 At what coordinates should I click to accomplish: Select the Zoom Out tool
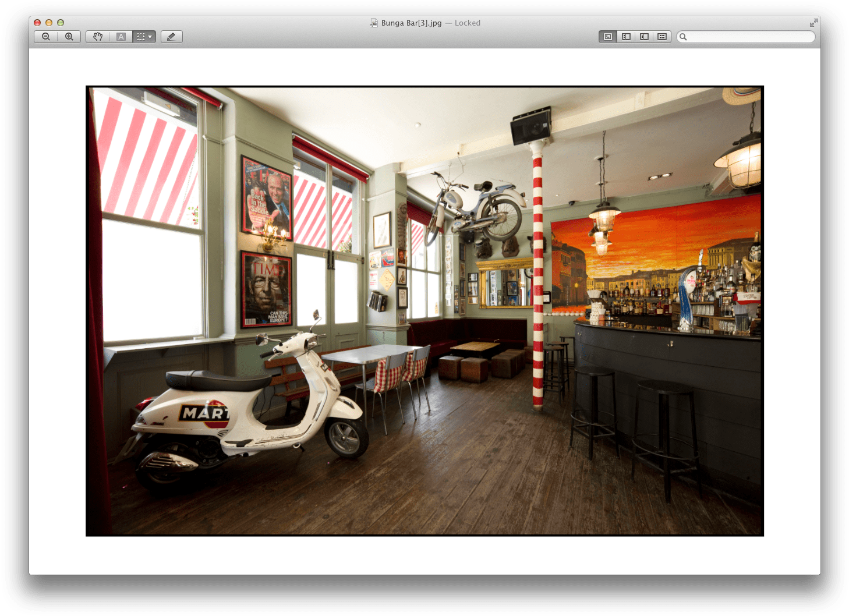(45, 36)
